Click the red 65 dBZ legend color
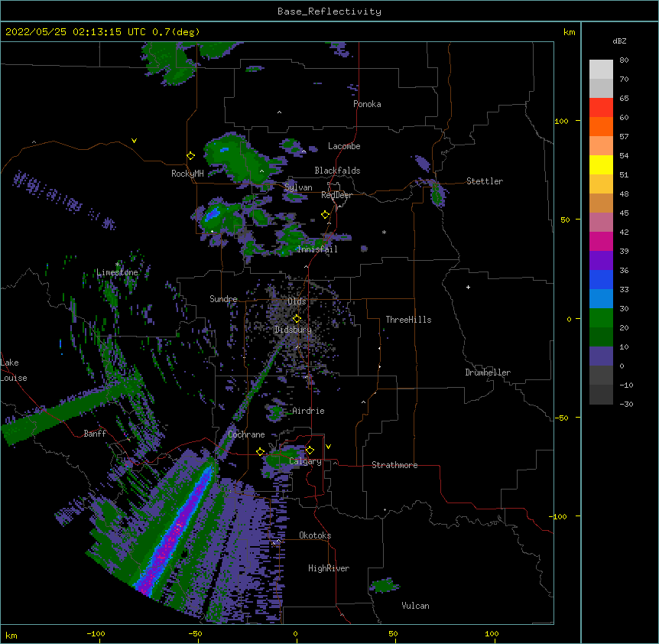 coord(601,108)
